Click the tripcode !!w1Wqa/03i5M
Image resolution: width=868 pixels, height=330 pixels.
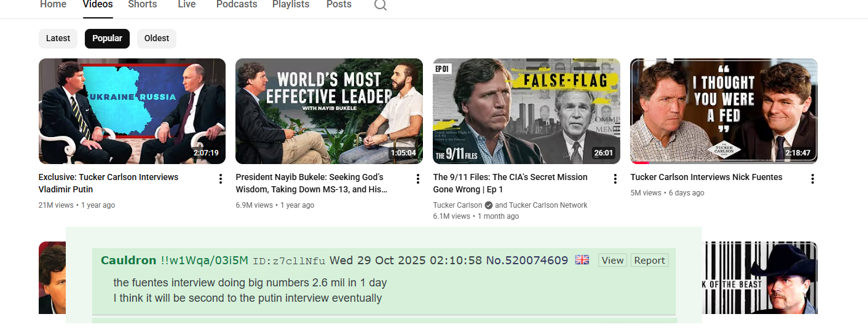tap(204, 260)
